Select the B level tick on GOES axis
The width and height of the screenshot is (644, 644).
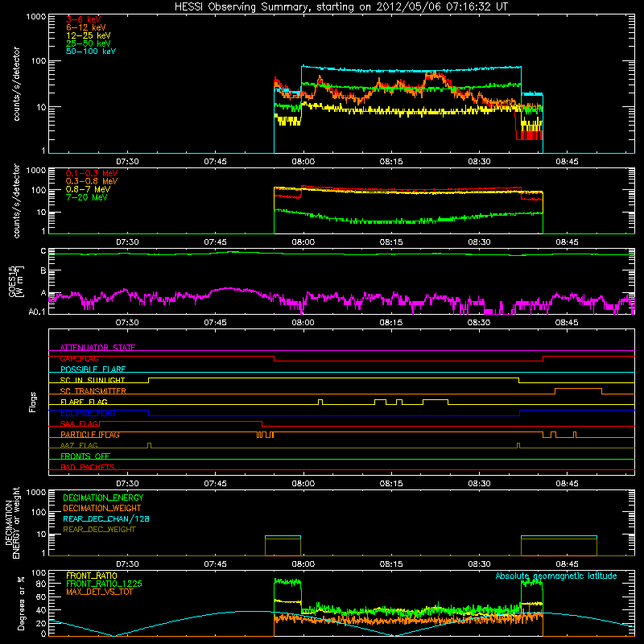click(43, 270)
